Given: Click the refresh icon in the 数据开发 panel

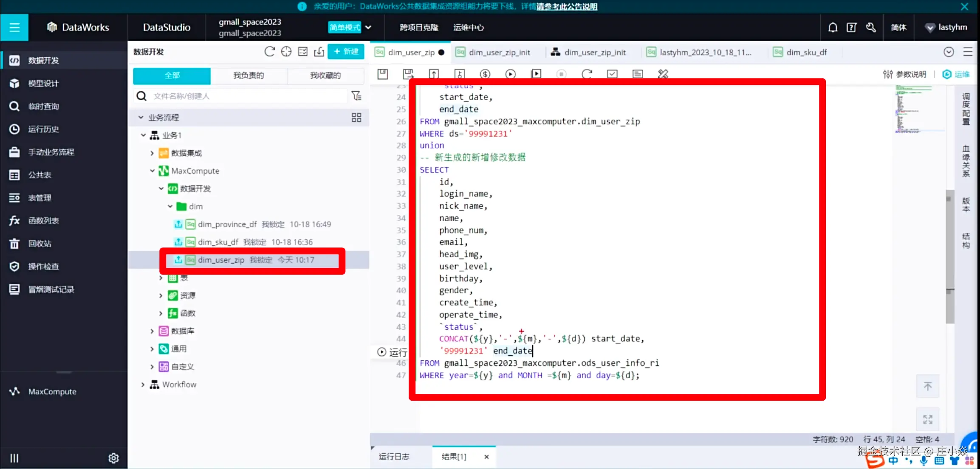Looking at the screenshot, I should point(269,52).
